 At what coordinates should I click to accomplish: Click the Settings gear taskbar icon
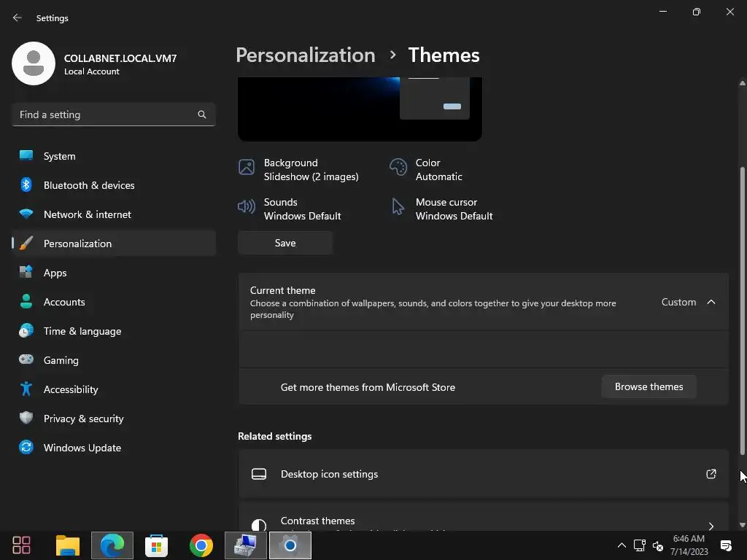[290, 545]
